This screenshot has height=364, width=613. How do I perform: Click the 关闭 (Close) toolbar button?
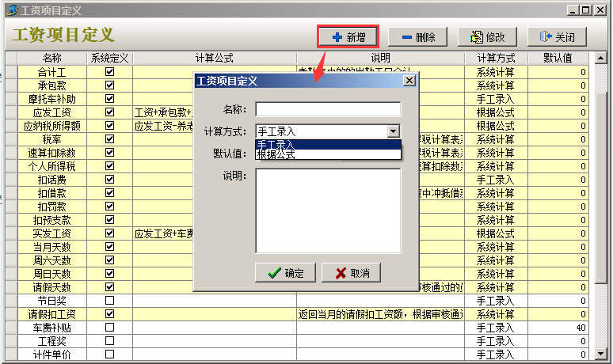click(557, 36)
